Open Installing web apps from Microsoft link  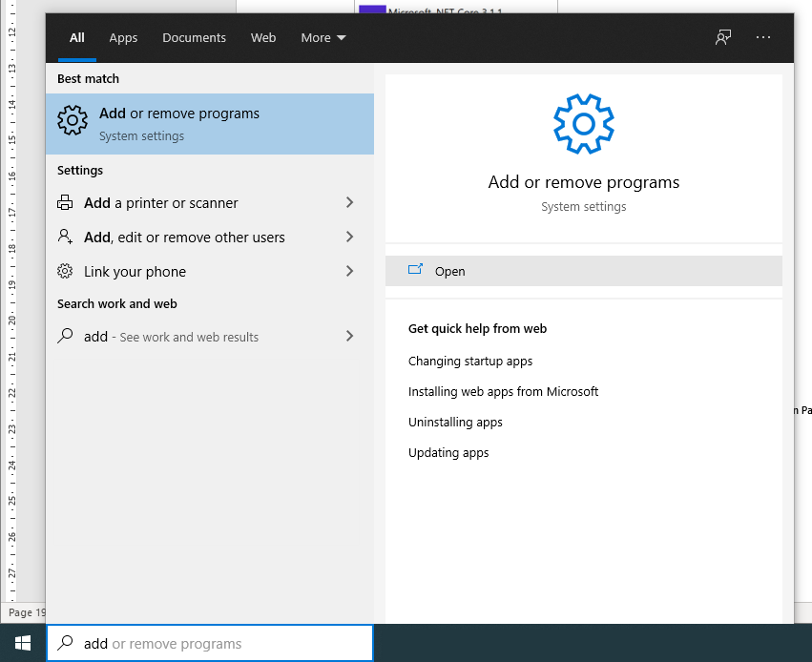[x=503, y=391]
